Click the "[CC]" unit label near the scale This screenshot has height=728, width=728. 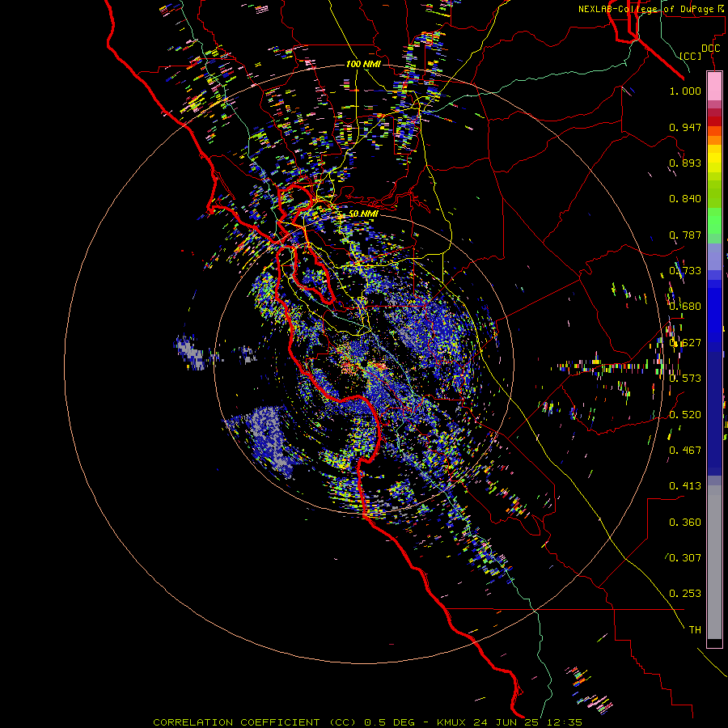pos(691,56)
